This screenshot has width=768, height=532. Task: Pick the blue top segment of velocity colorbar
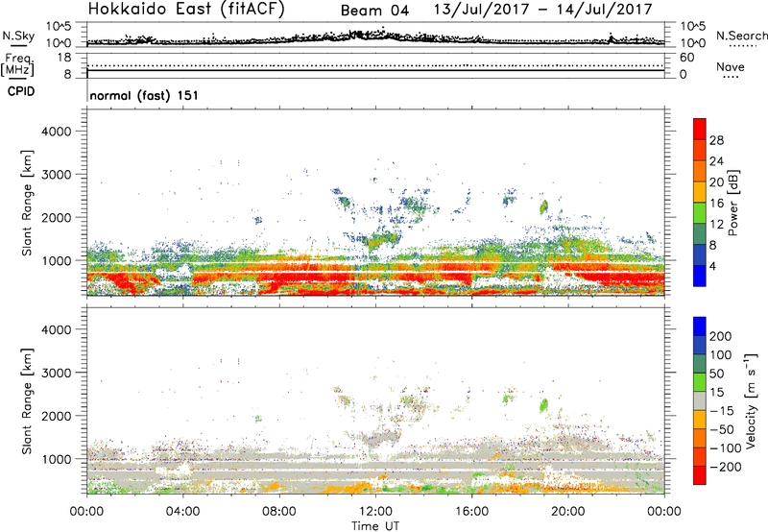click(x=700, y=326)
